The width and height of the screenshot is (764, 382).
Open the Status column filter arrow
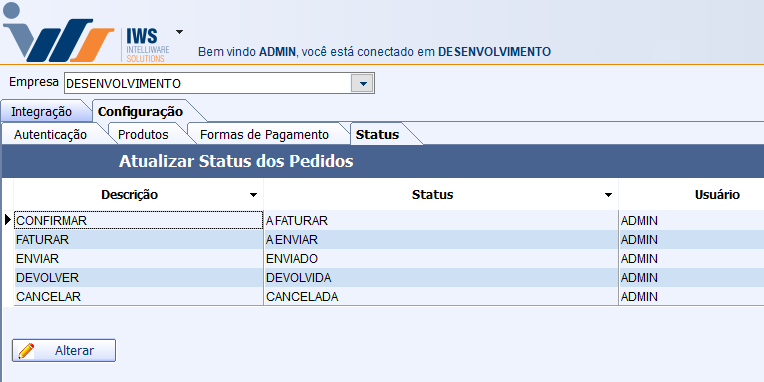(608, 195)
